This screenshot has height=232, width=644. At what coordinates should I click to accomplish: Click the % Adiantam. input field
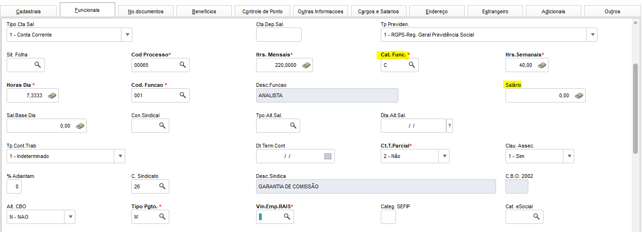tap(14, 186)
